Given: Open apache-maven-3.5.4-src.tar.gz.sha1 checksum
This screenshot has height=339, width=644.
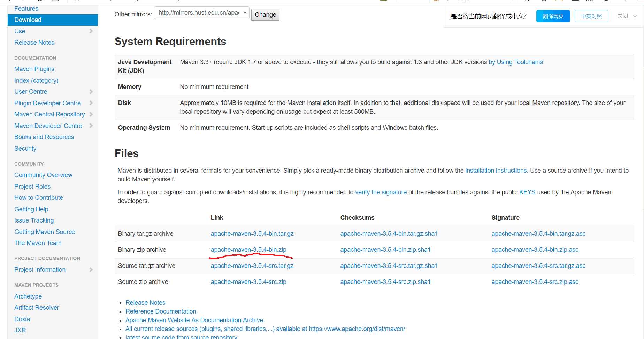Looking at the screenshot, I should coord(389,266).
